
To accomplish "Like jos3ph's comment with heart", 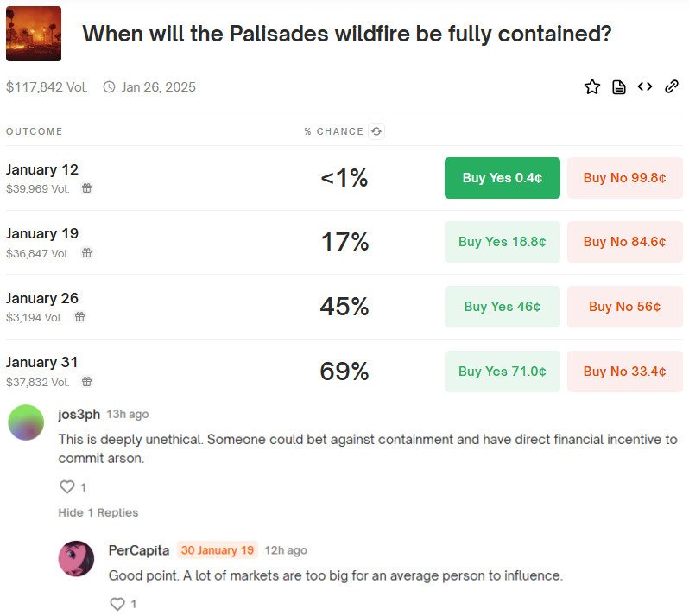I will (67, 487).
